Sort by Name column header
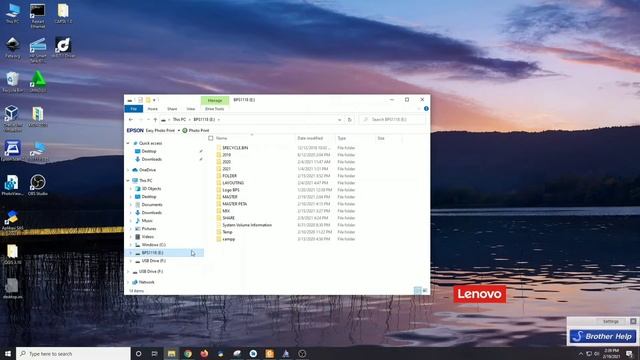Image resolution: width=640 pixels, height=360 pixels. click(x=222, y=138)
